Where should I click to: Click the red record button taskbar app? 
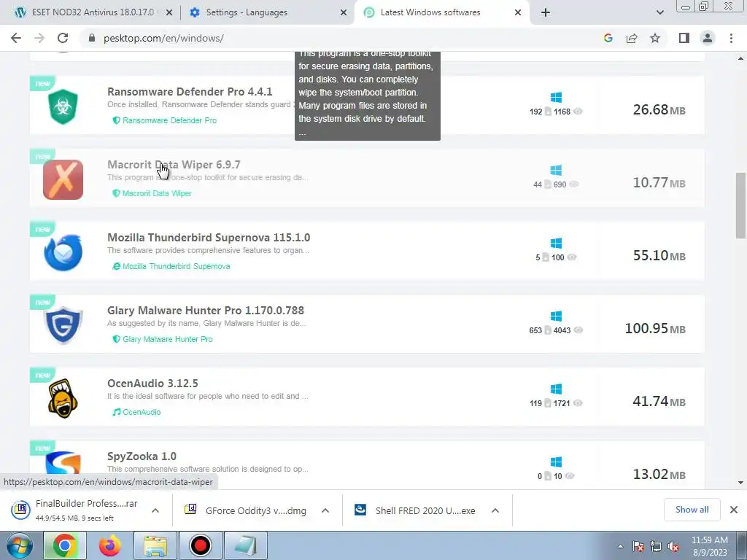200,545
